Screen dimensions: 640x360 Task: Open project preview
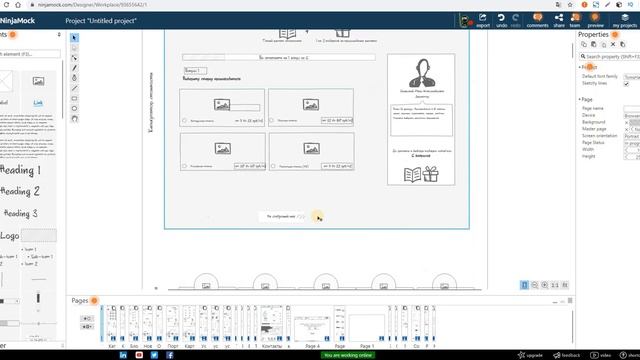[x=595, y=20]
